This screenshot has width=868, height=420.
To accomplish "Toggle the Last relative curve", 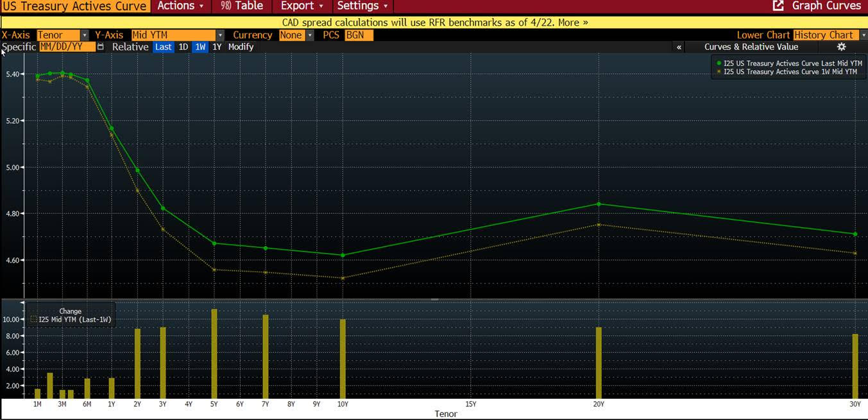I will coord(164,47).
